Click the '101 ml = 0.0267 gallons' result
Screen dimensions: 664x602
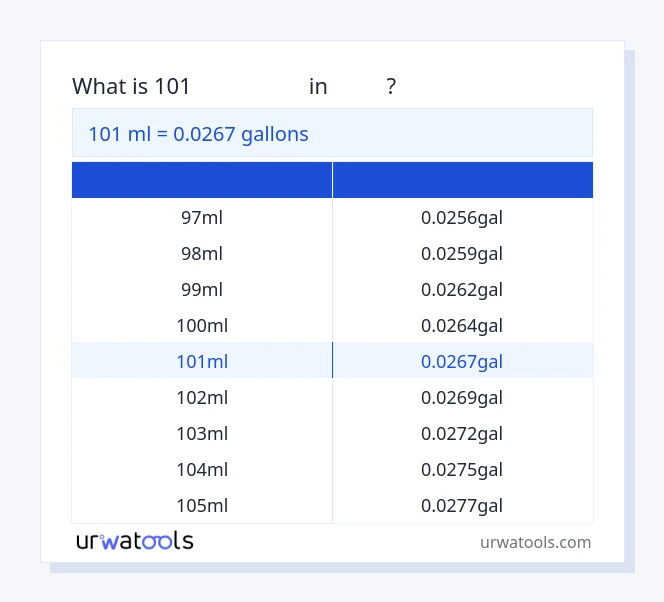tap(199, 133)
